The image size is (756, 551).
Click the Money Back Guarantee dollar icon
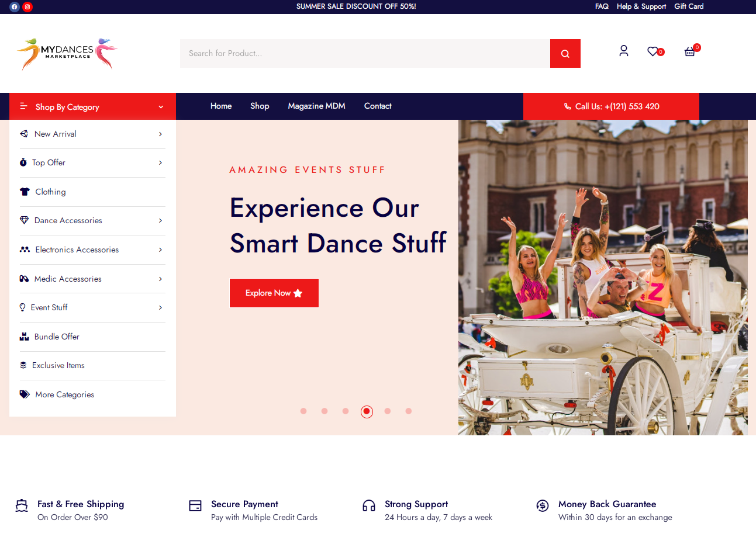543,505
